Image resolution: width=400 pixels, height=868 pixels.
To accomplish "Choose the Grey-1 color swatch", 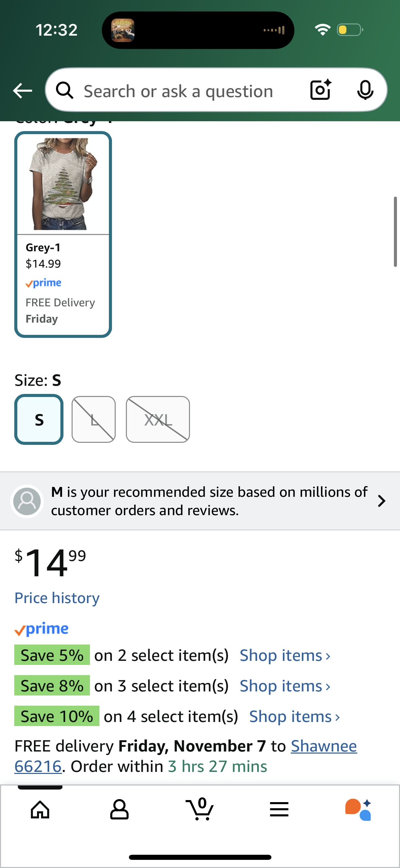I will (63, 234).
